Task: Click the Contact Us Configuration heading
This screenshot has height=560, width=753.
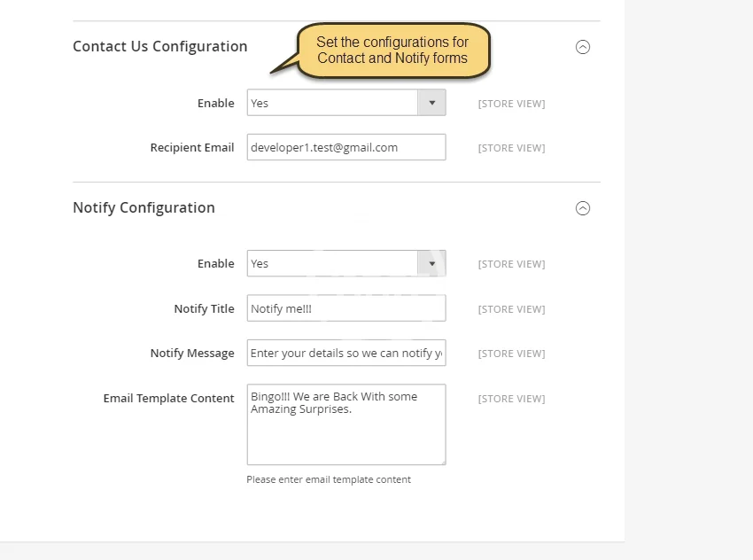Action: point(160,46)
